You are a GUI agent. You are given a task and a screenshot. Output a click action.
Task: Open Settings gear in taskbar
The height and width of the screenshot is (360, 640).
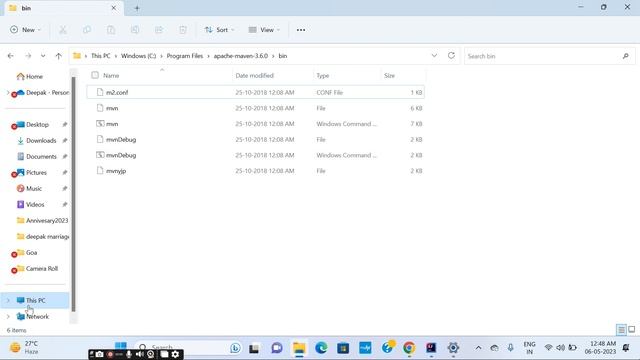(x=453, y=348)
